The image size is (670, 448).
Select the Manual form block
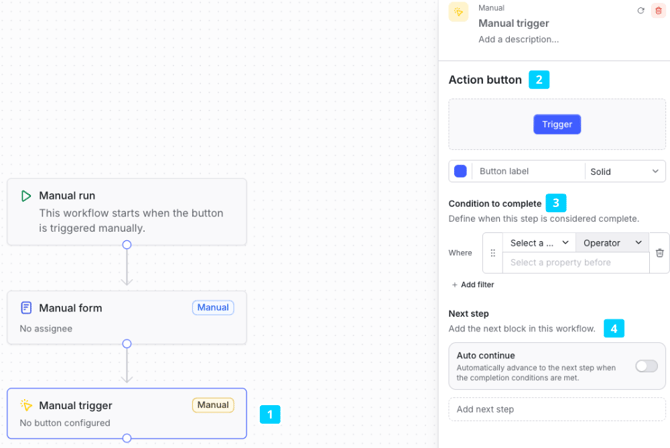pyautogui.click(x=127, y=318)
